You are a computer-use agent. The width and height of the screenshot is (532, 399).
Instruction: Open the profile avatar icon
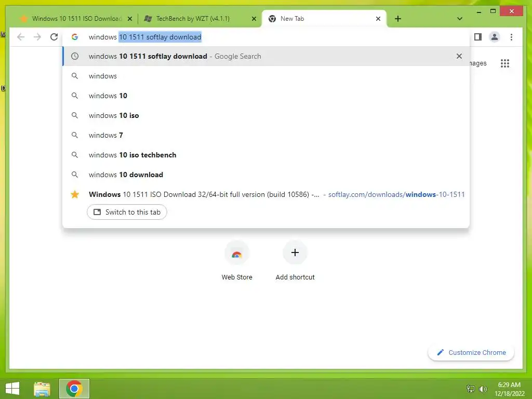[495, 37]
